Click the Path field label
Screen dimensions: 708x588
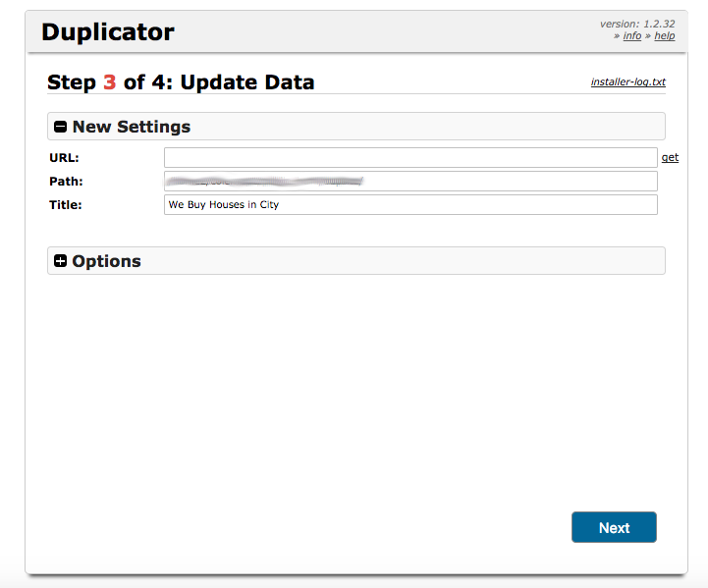66,182
